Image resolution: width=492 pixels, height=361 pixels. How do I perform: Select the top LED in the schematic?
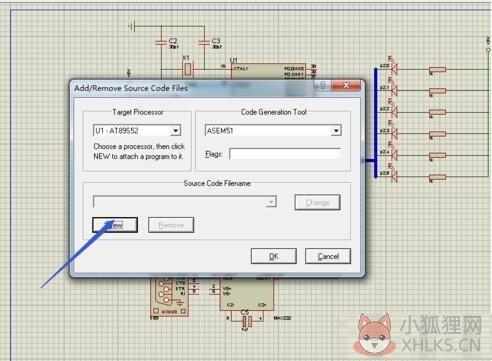tap(394, 69)
